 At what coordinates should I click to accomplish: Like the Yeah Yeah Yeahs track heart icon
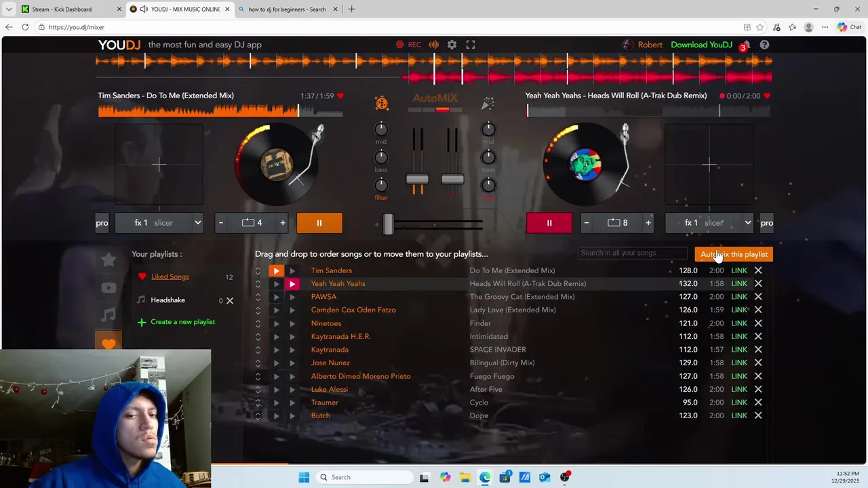767,96
